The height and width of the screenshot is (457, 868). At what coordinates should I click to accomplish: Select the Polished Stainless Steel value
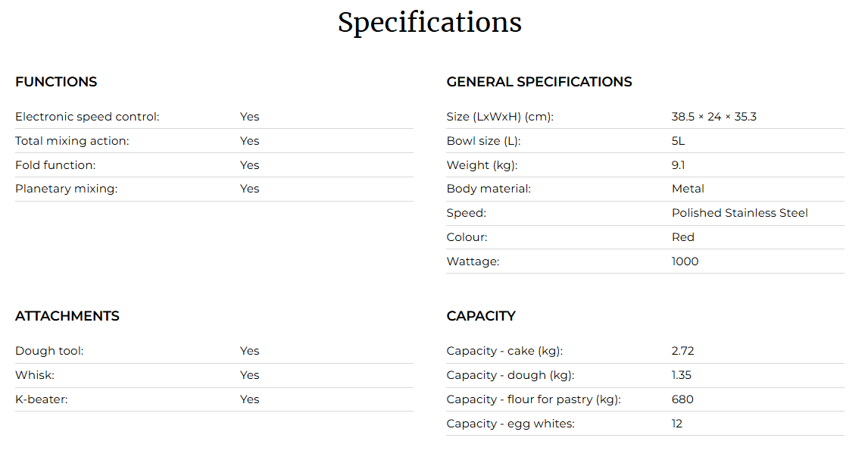tap(739, 213)
